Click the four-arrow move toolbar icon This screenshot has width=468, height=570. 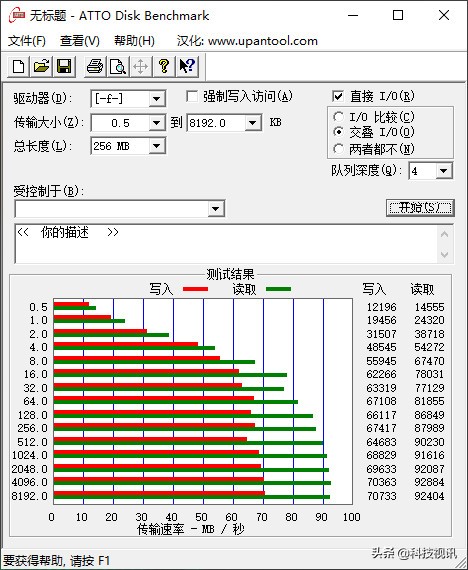click(141, 67)
